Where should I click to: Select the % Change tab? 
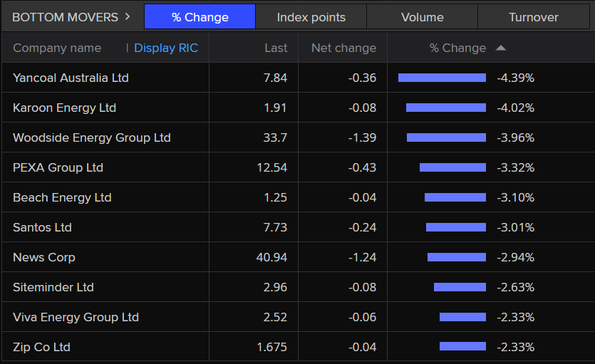point(200,17)
